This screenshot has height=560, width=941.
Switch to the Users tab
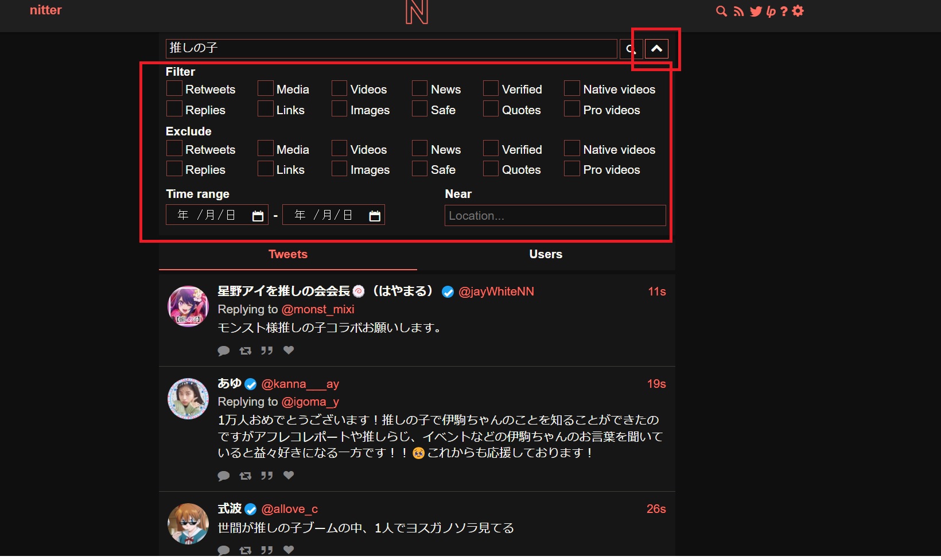[x=545, y=254]
